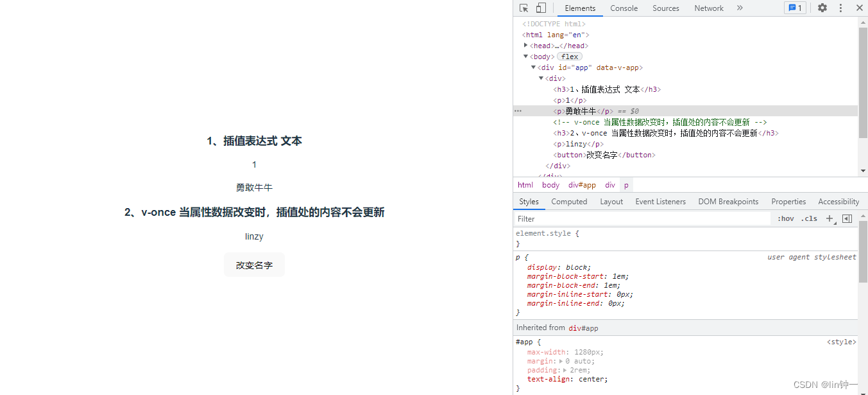Toggle the :hov element state panel

pos(785,218)
